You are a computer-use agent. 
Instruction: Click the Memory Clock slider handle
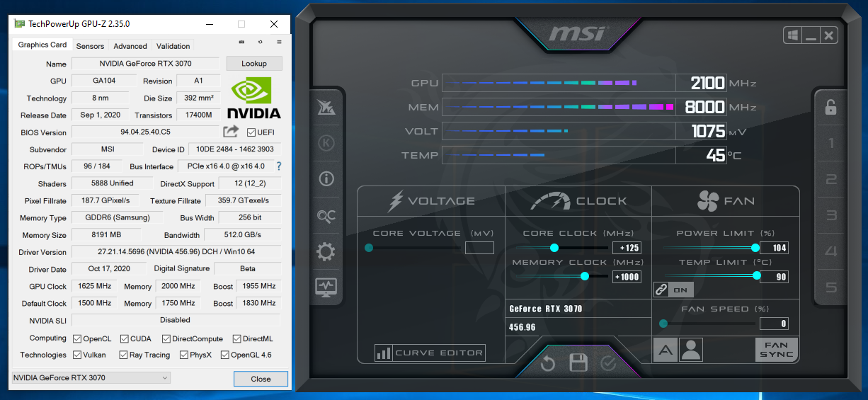(x=585, y=276)
